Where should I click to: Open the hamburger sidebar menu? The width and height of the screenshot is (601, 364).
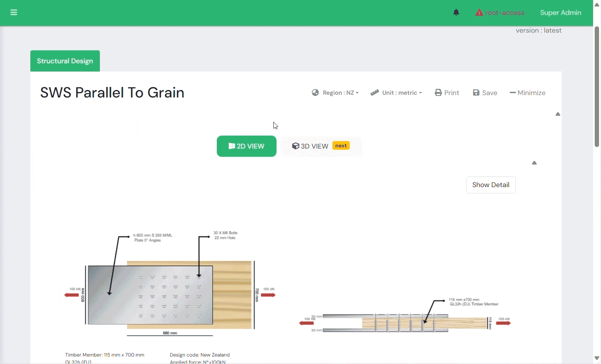click(x=14, y=13)
